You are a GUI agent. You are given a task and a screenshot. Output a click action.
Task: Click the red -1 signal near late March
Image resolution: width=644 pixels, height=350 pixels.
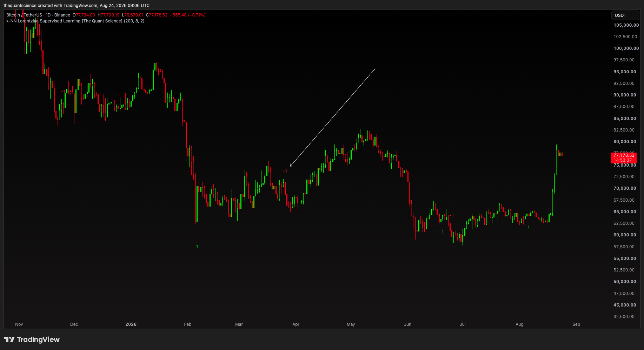click(285, 171)
